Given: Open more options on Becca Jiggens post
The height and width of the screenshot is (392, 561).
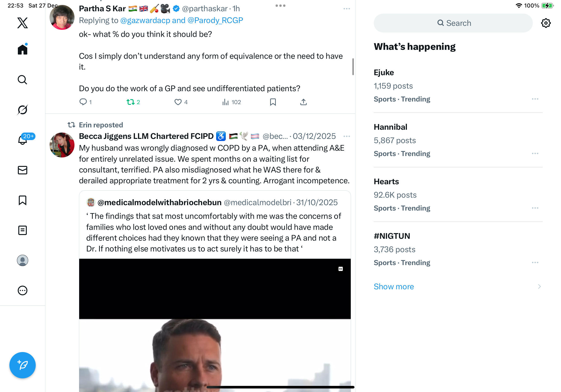Looking at the screenshot, I should pos(347,136).
